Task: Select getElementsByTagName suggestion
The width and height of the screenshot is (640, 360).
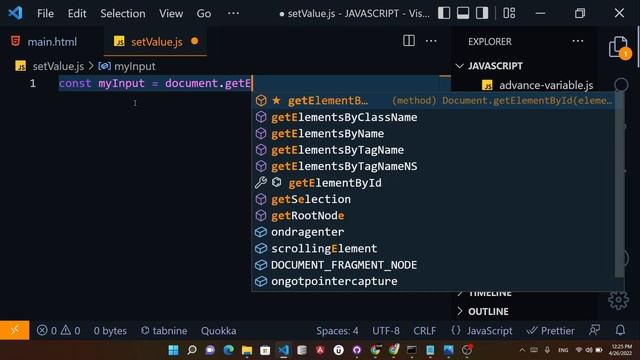Action: click(x=434, y=150)
